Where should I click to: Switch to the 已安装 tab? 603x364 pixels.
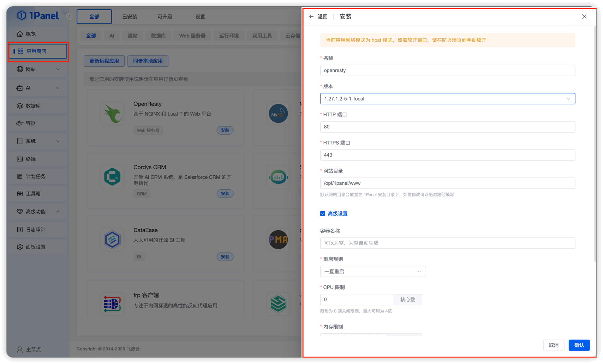click(130, 17)
